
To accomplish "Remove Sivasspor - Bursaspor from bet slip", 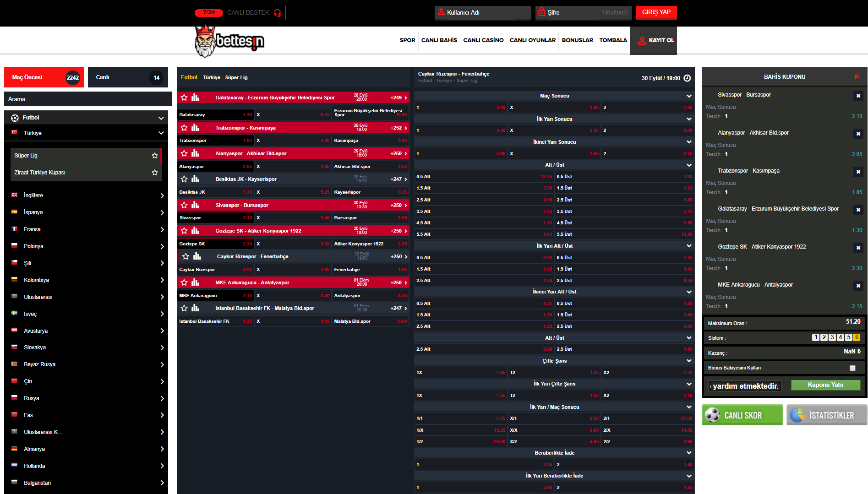I will 858,96.
